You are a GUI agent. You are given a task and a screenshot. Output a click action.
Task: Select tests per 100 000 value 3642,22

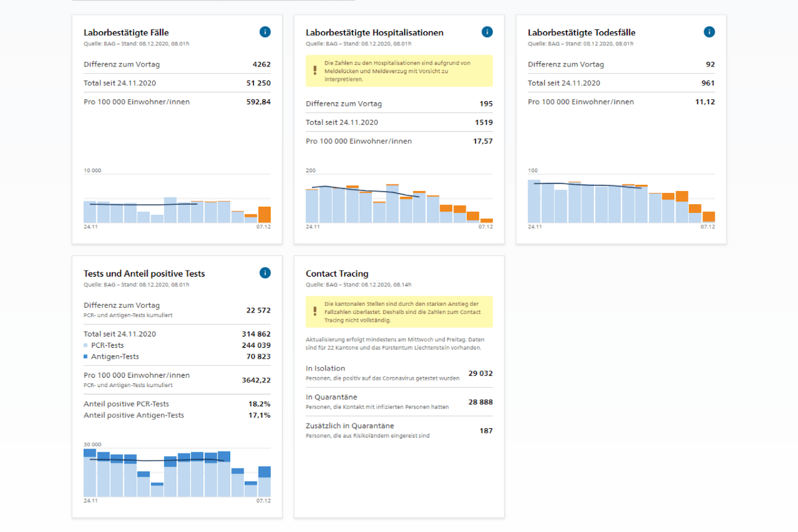256,380
